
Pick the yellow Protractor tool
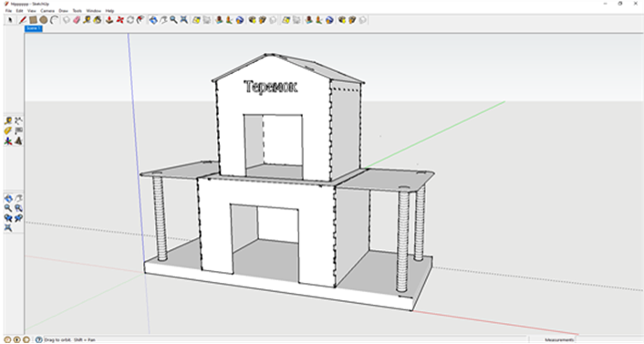8,131
